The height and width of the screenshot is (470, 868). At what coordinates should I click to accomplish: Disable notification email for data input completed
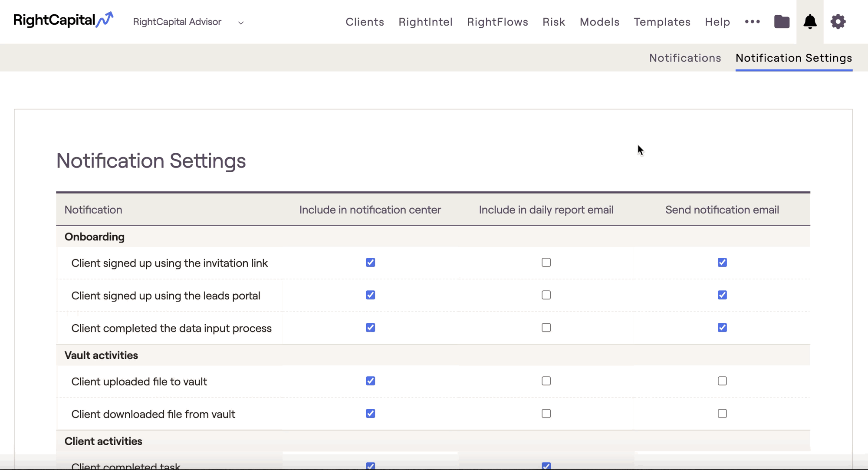click(722, 328)
